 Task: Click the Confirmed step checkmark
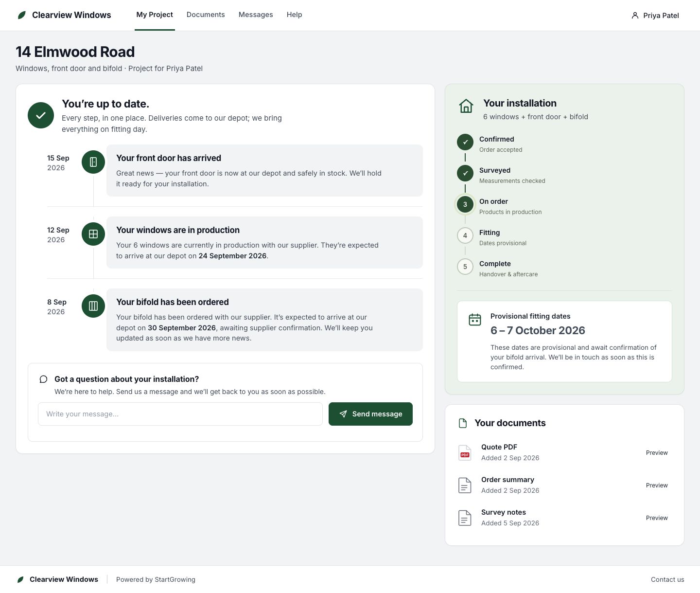tap(465, 142)
